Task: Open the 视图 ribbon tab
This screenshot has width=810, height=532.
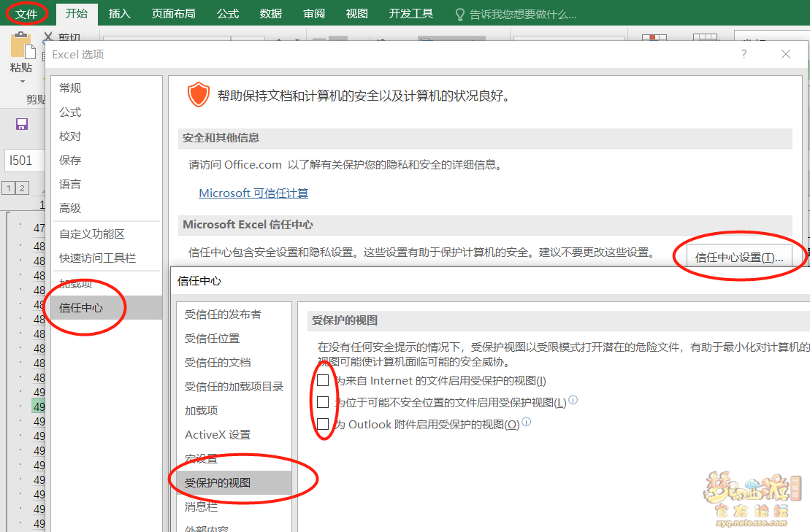Action: pos(357,14)
